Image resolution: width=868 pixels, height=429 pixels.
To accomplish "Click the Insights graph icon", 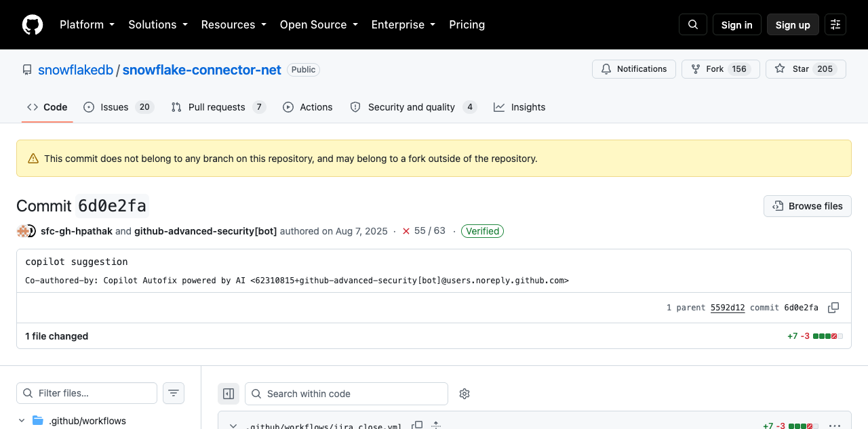I will coord(499,107).
